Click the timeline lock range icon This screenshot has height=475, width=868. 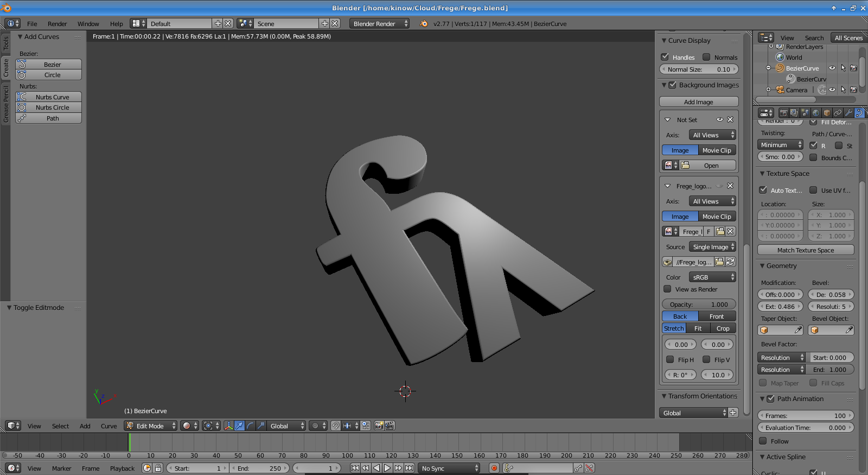(x=158, y=468)
